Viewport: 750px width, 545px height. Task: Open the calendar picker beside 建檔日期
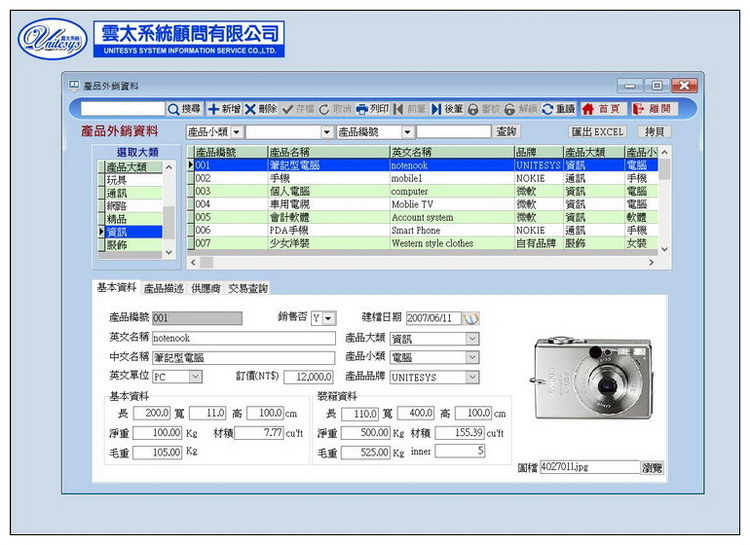(x=472, y=318)
